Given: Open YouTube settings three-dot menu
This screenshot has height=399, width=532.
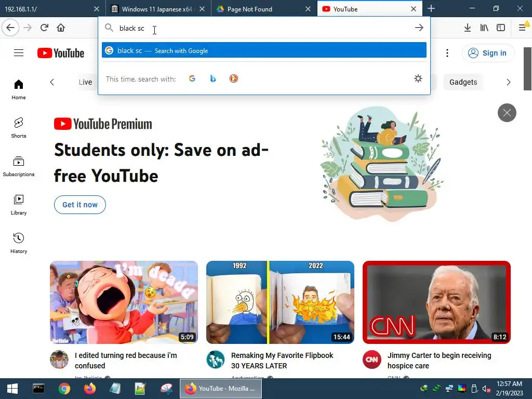Looking at the screenshot, I should (x=447, y=53).
